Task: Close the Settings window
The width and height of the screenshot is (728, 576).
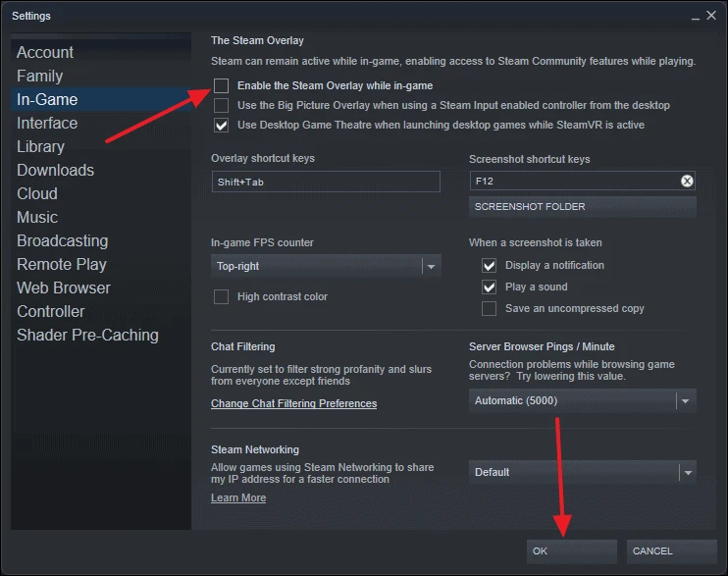Action: click(x=711, y=16)
